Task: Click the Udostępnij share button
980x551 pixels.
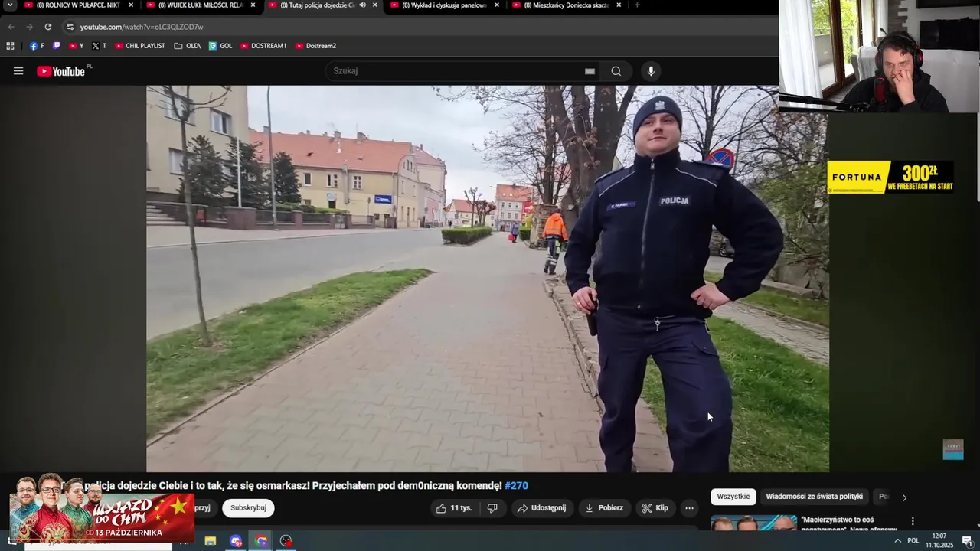Action: pos(542,508)
